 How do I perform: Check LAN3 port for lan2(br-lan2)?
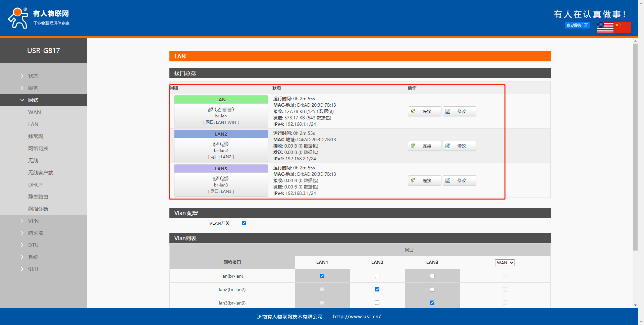[x=432, y=289]
